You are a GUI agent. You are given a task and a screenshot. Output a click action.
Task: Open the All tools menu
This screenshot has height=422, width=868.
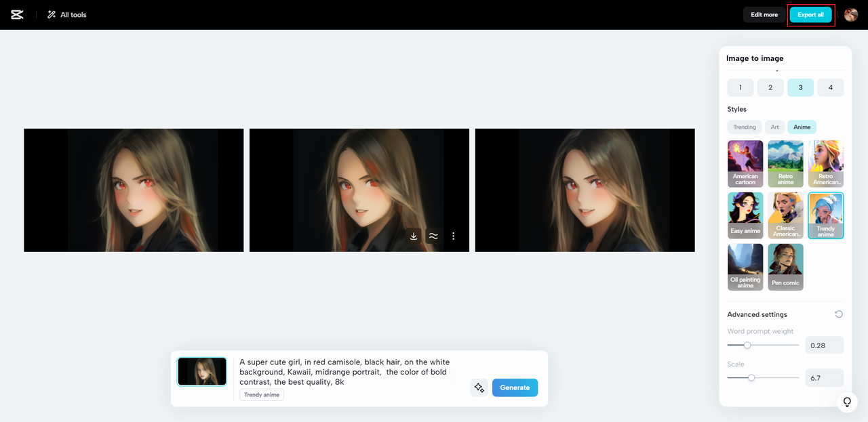point(66,14)
